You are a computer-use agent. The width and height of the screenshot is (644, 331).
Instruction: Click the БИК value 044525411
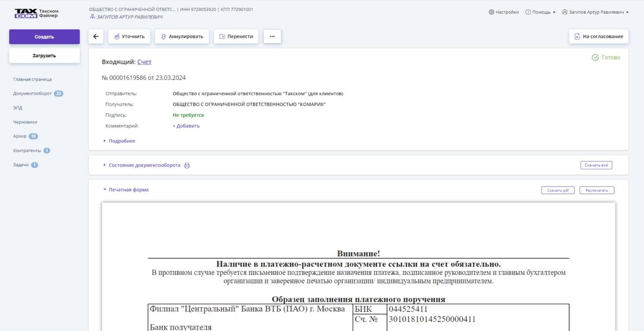[408, 309]
